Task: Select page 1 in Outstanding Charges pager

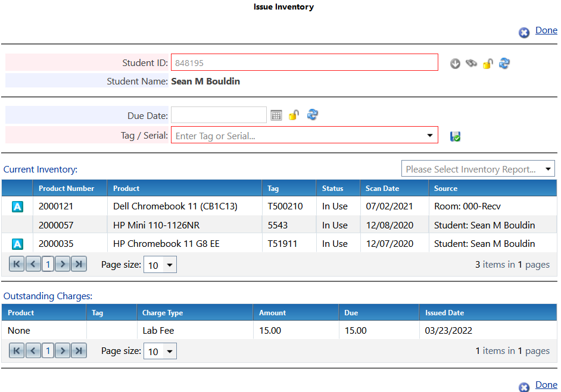Action: coord(48,351)
